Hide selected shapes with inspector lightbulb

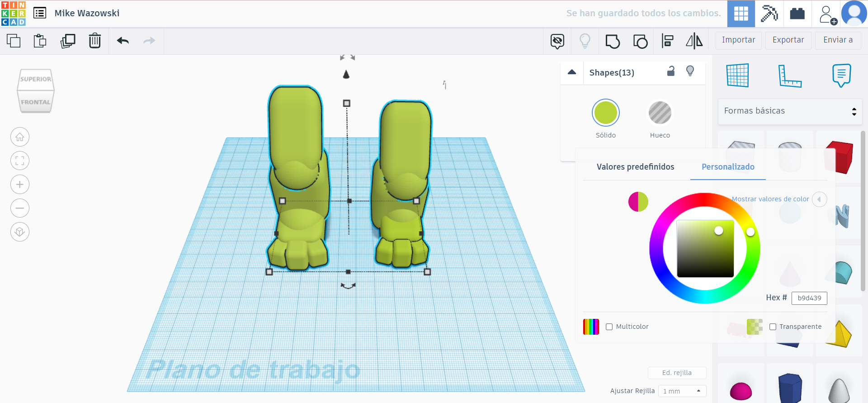coord(690,71)
